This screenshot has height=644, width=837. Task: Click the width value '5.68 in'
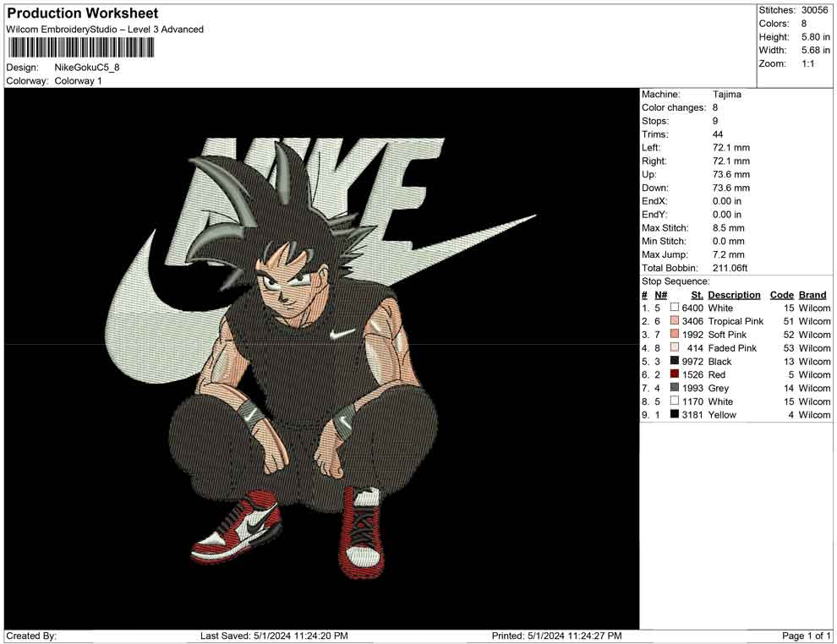[x=816, y=50]
